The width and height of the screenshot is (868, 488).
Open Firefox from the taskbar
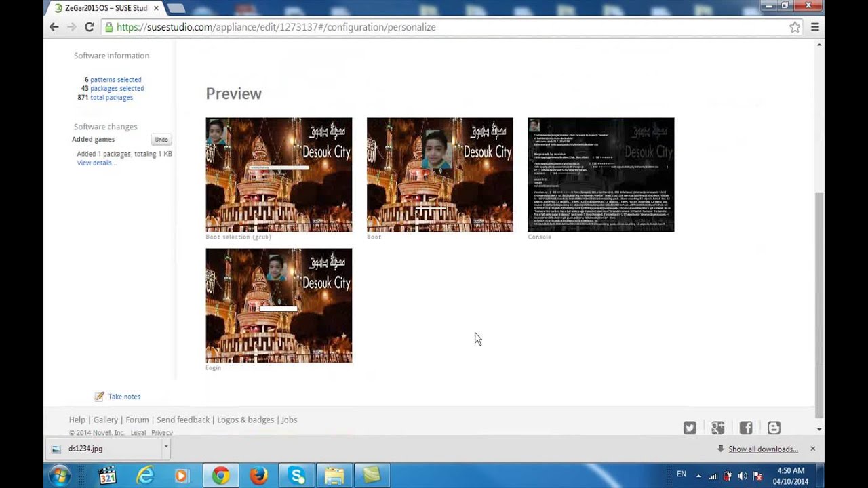click(x=258, y=476)
